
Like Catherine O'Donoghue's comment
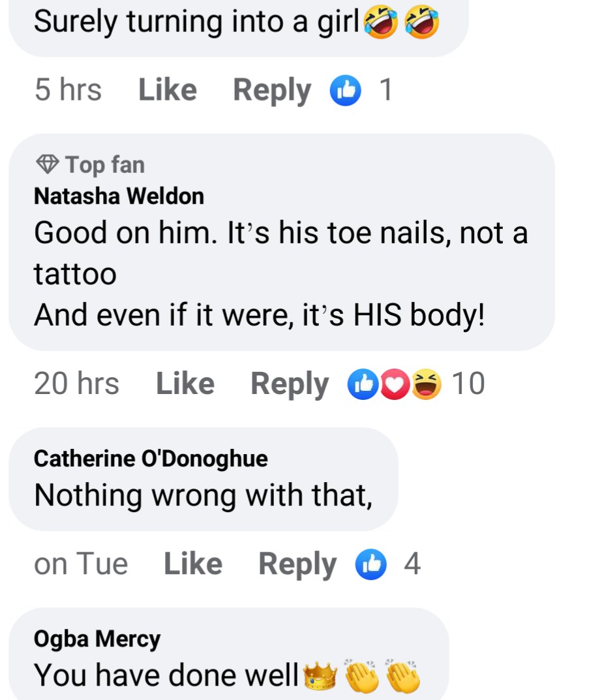tap(193, 564)
